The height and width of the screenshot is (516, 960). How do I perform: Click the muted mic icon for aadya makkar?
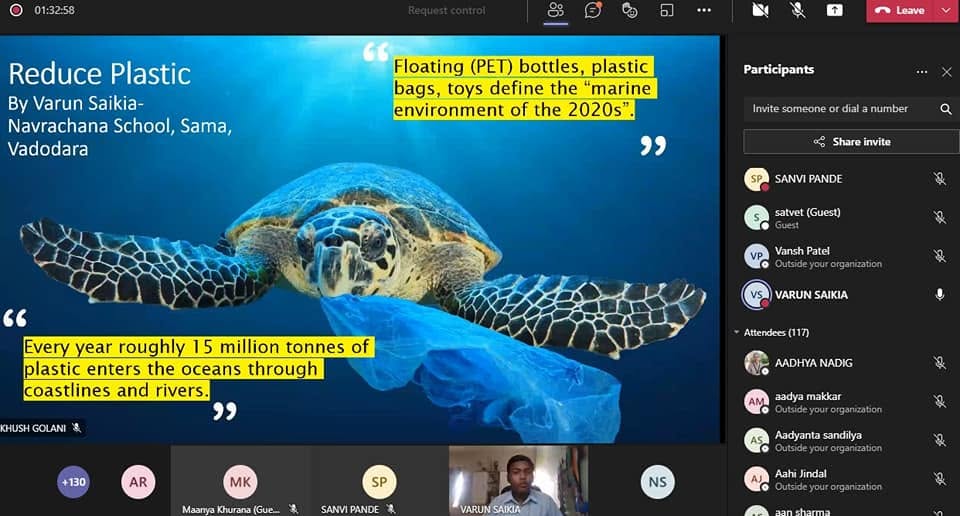[x=940, y=402]
